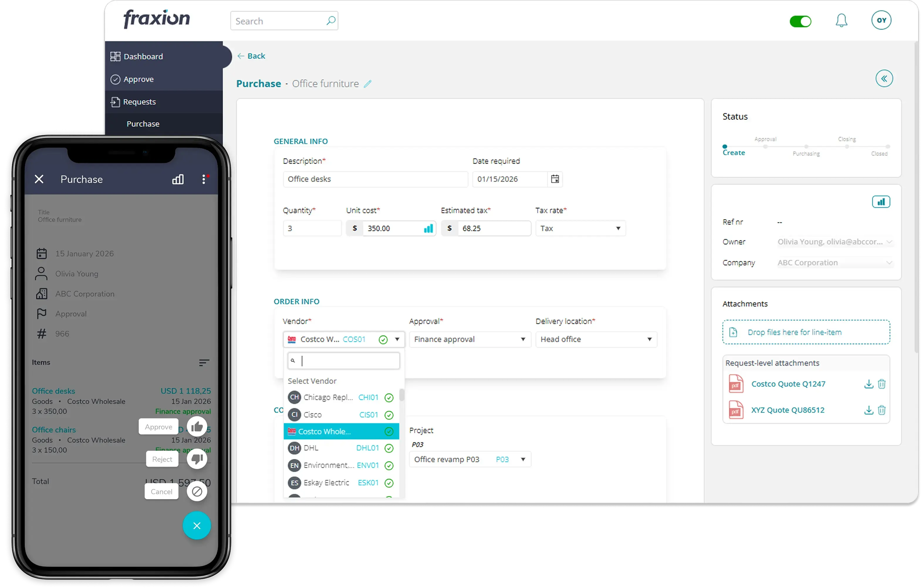Click the vendor list scrollbar thumb
Screen dimensions: 921x588
[x=402, y=395]
